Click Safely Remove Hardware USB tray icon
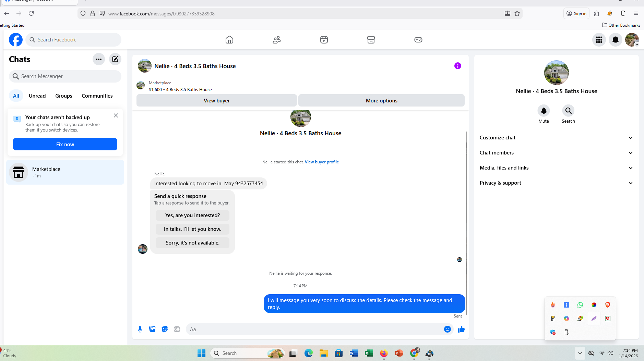 [567, 332]
